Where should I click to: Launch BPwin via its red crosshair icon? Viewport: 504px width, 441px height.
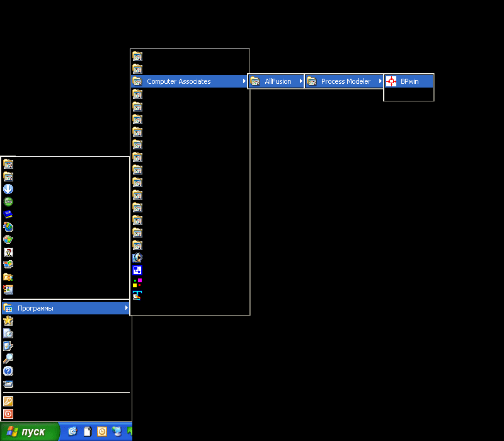click(x=391, y=81)
